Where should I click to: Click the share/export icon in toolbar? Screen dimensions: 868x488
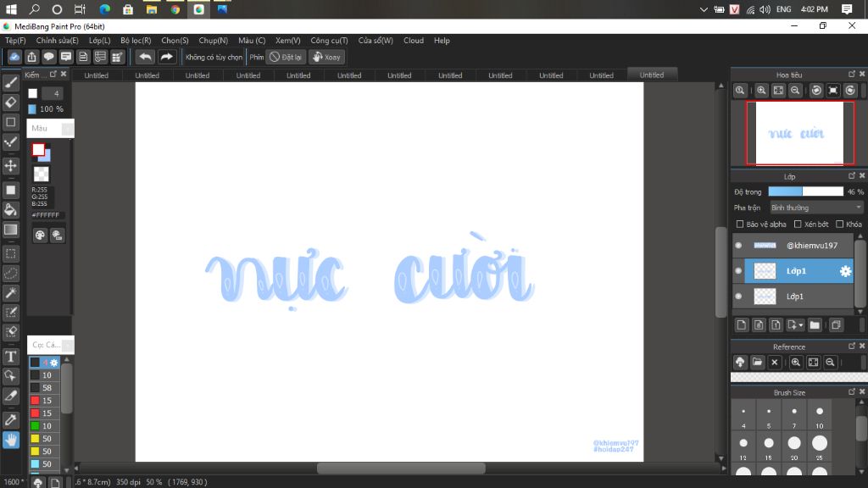(31, 57)
